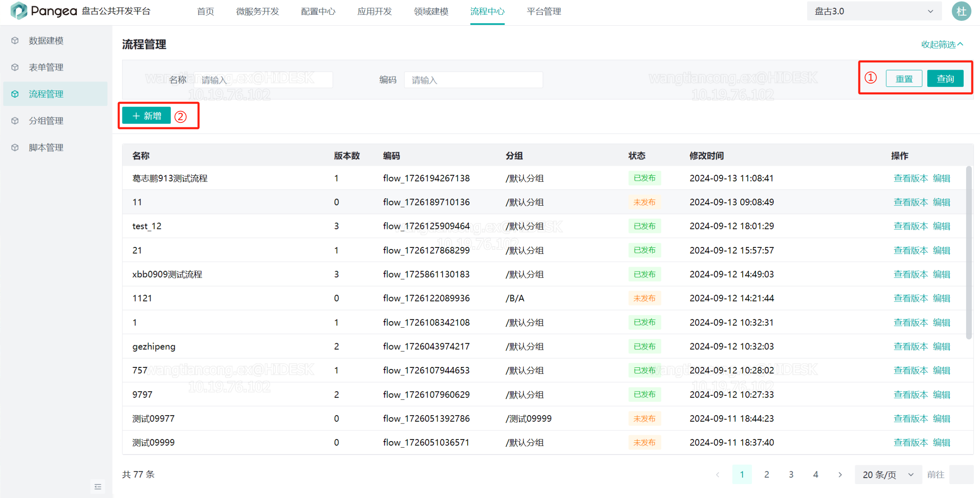
Task: Click the 数据建模 cube icon
Action: tap(15, 41)
